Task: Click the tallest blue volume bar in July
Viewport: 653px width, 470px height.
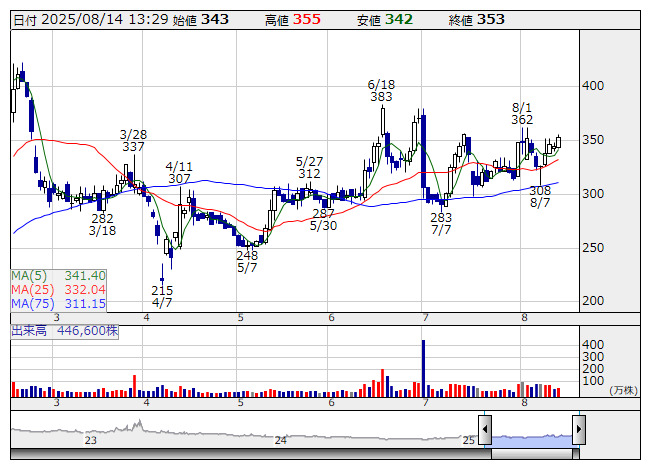Action: pos(424,368)
